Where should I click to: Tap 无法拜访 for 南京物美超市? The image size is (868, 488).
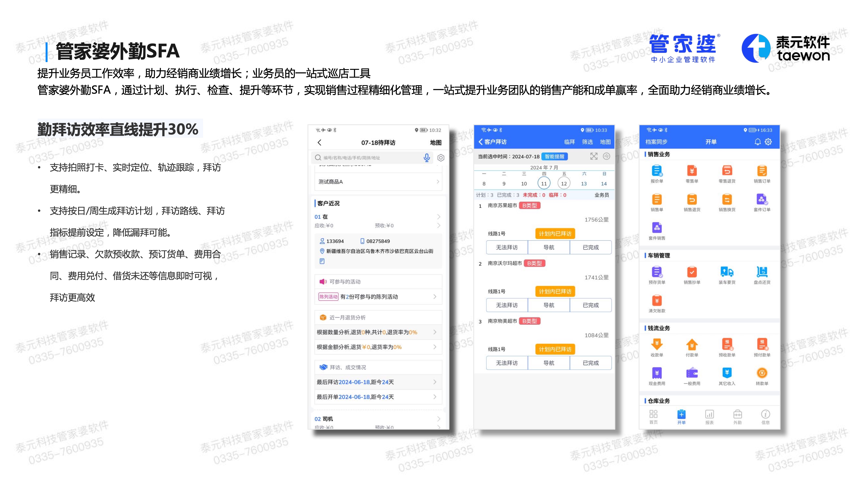(507, 363)
